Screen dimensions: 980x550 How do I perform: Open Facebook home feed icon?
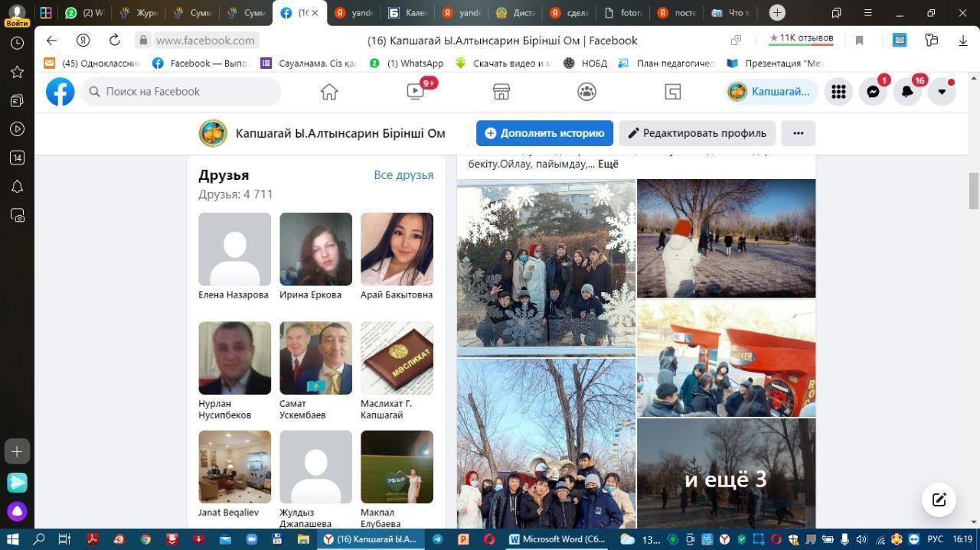click(329, 92)
